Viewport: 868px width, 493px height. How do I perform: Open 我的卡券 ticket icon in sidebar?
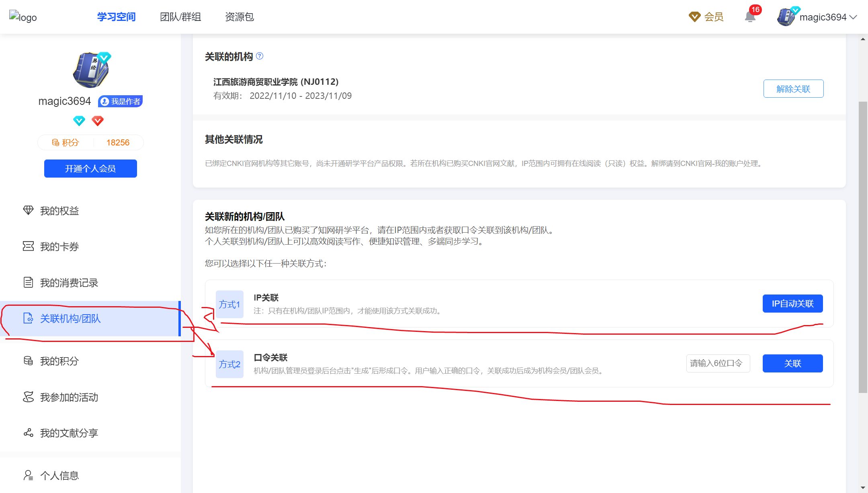(x=28, y=246)
